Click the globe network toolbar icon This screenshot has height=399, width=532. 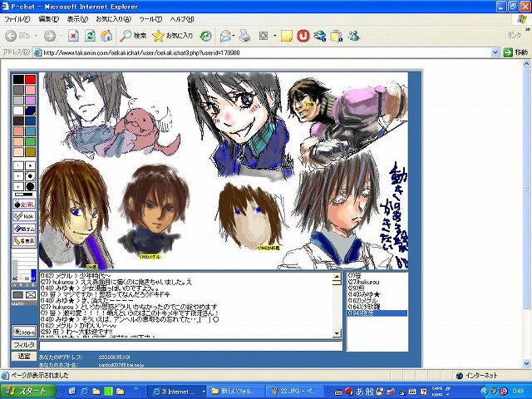coord(319,36)
